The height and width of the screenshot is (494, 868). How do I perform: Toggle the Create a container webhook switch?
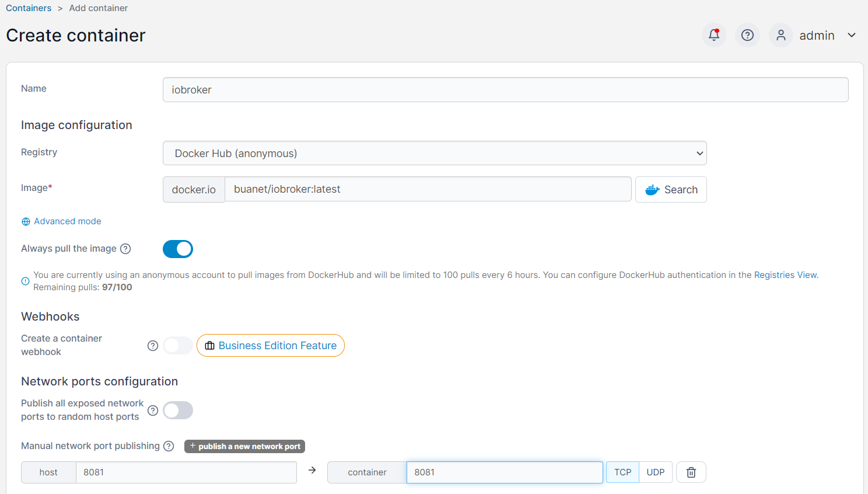pos(178,345)
